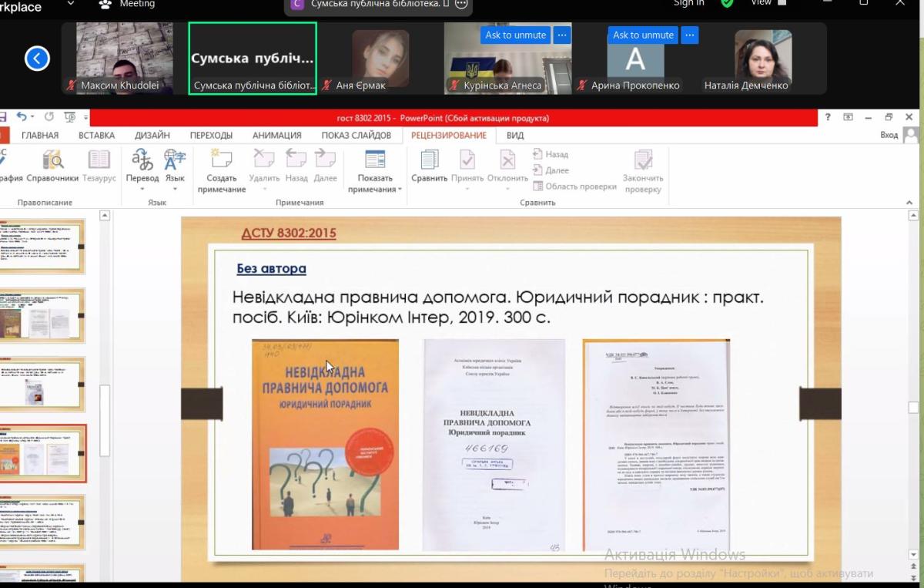Click the Undo arrow in quick access toolbar
The image size is (924, 588).
(21, 117)
